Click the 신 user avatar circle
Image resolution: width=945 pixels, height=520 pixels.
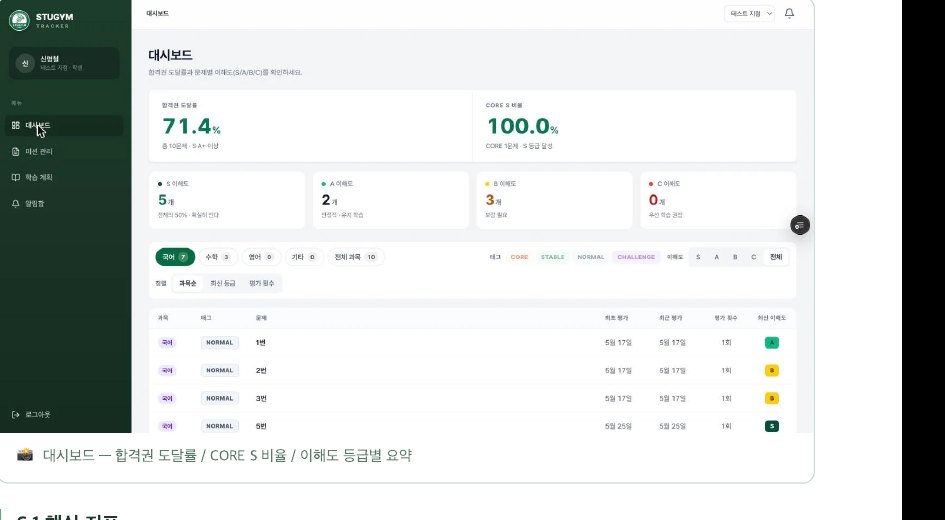(25, 63)
